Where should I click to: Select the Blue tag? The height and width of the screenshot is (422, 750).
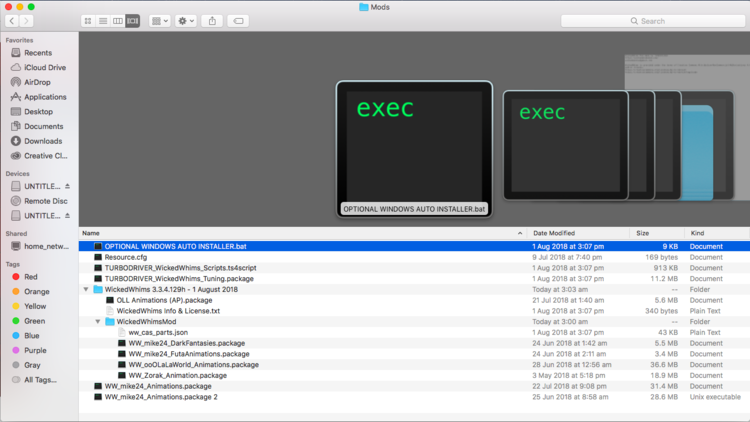pos(32,336)
